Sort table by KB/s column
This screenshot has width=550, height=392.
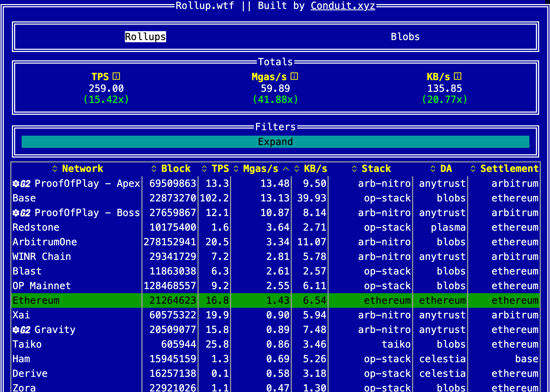pos(311,169)
